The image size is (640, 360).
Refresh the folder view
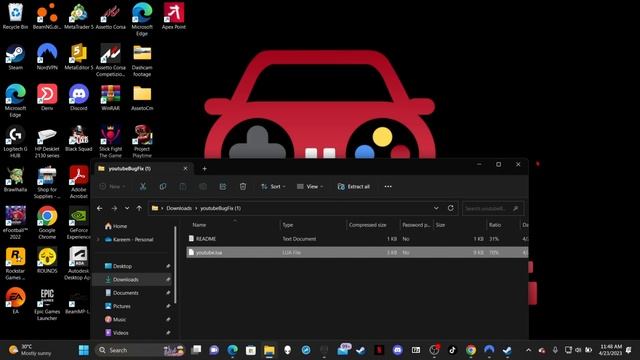[x=451, y=208]
